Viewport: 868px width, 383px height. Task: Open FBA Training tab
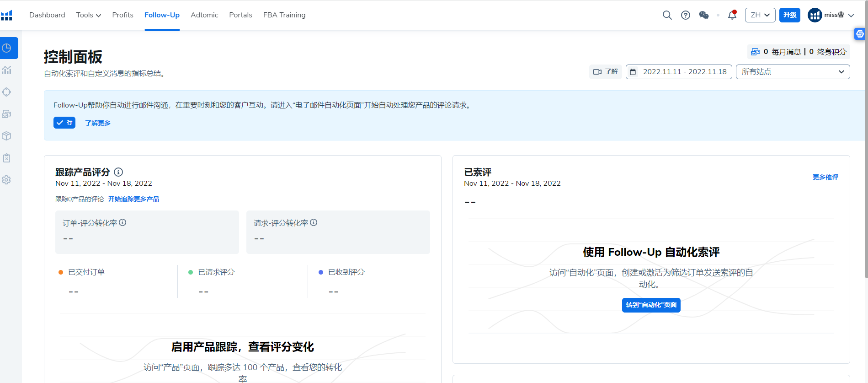[284, 15]
